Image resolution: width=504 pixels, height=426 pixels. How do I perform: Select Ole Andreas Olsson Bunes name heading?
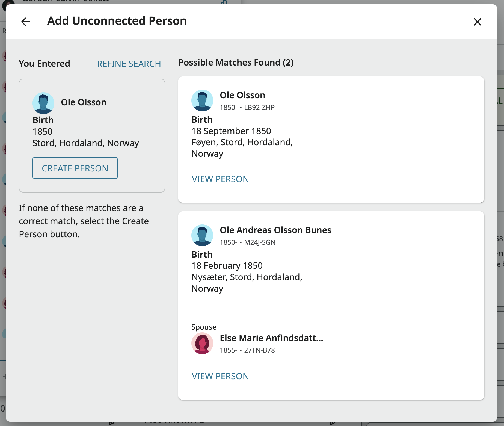click(275, 230)
